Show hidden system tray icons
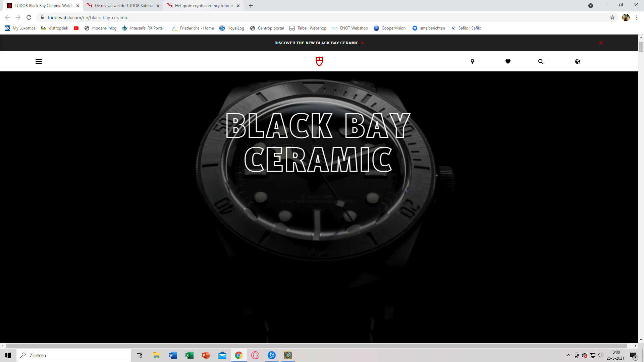The width and height of the screenshot is (644, 362). tap(569, 355)
